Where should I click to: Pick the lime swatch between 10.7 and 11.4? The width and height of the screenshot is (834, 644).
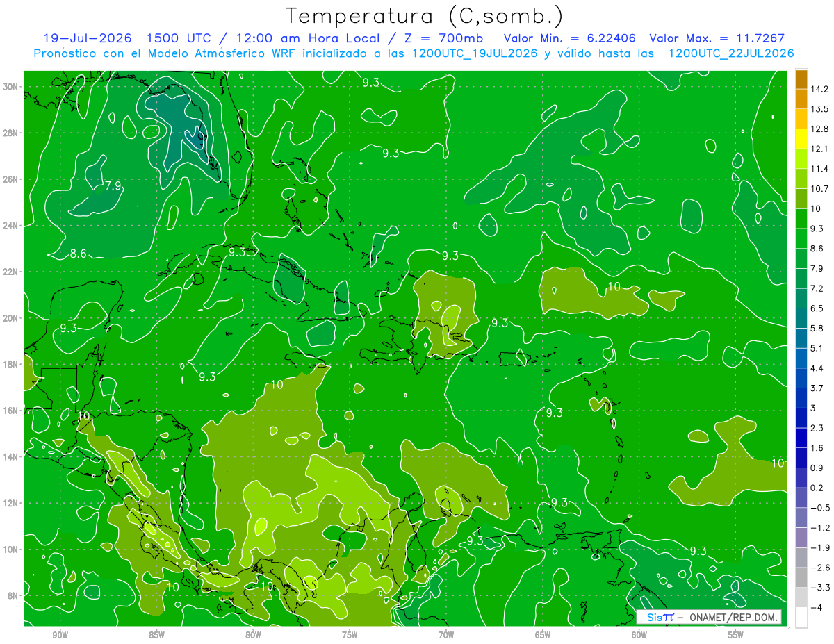coord(801,179)
